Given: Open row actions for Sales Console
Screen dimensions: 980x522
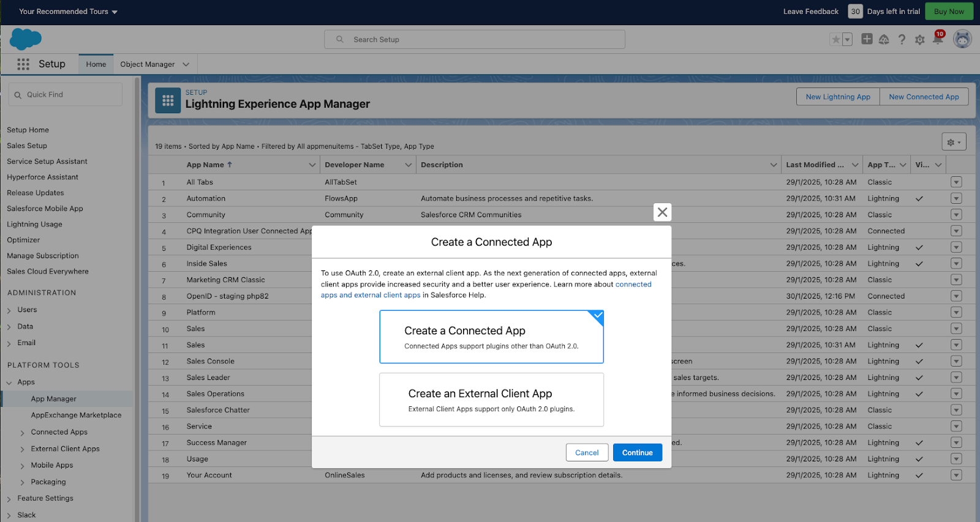Looking at the screenshot, I should point(956,361).
